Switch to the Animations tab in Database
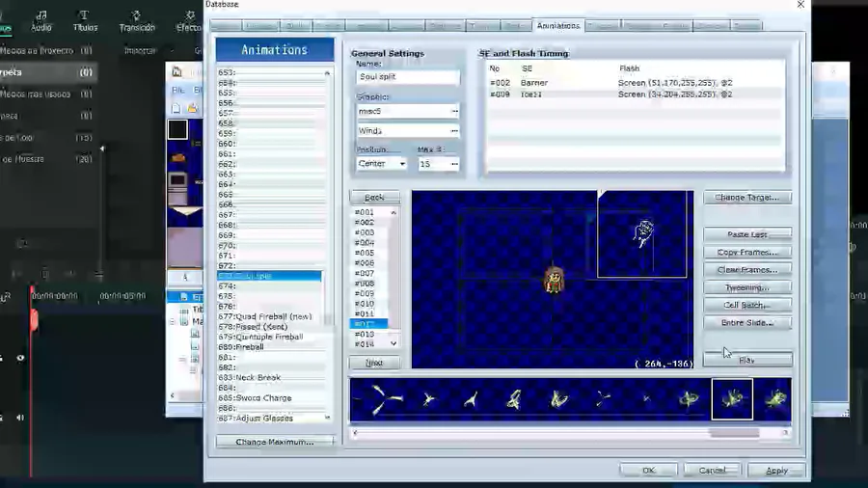The height and width of the screenshot is (488, 868). [x=558, y=25]
